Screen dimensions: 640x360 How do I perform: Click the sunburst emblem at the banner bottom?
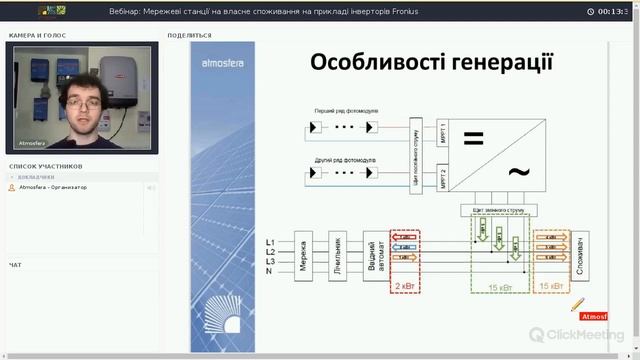click(x=222, y=315)
